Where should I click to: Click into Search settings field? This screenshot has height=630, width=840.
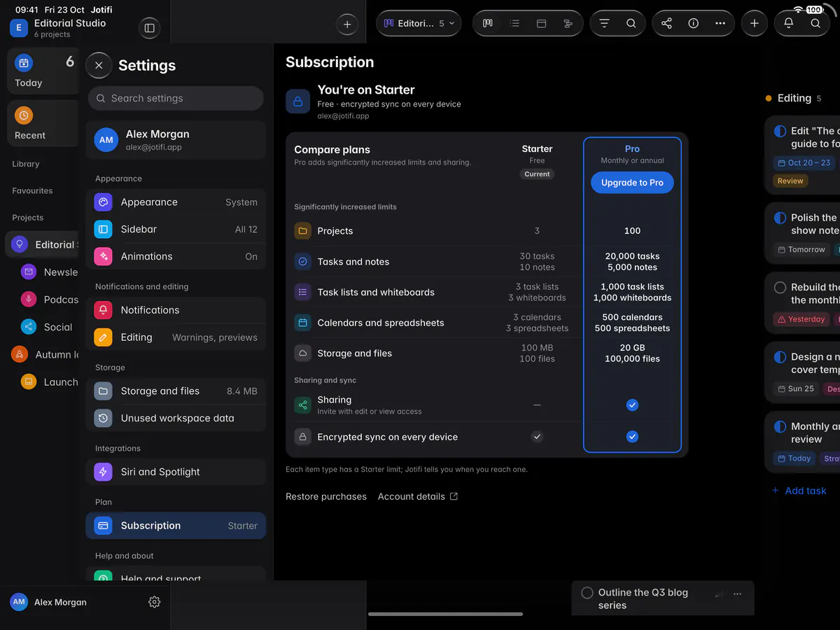click(176, 99)
